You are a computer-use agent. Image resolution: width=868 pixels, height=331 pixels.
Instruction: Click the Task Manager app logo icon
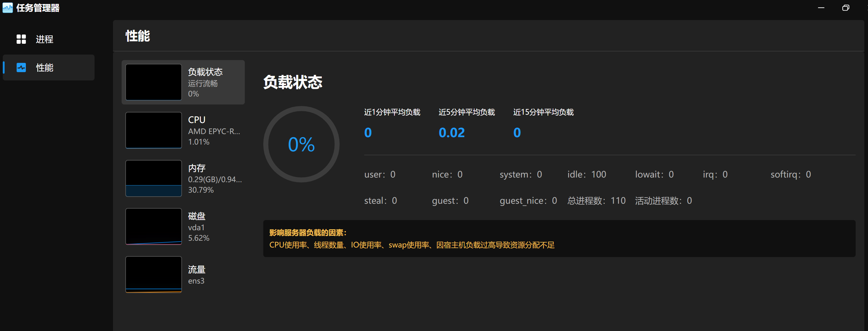tap(7, 7)
